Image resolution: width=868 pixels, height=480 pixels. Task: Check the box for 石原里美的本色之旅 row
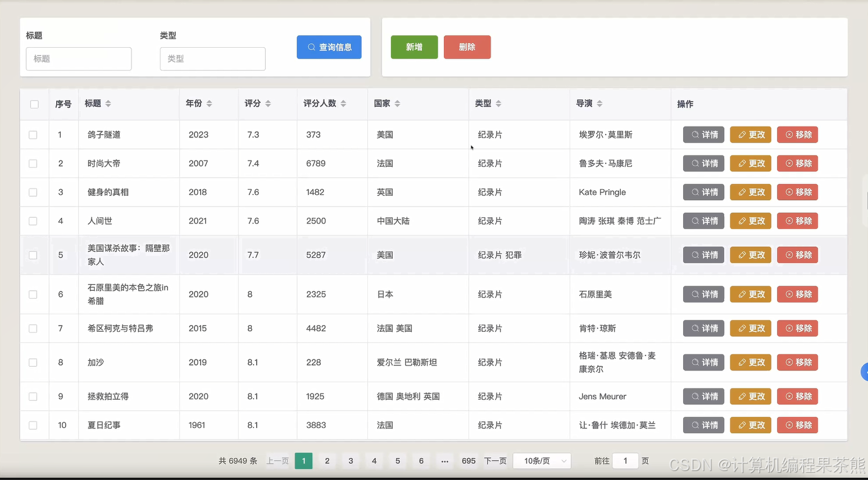[33, 294]
